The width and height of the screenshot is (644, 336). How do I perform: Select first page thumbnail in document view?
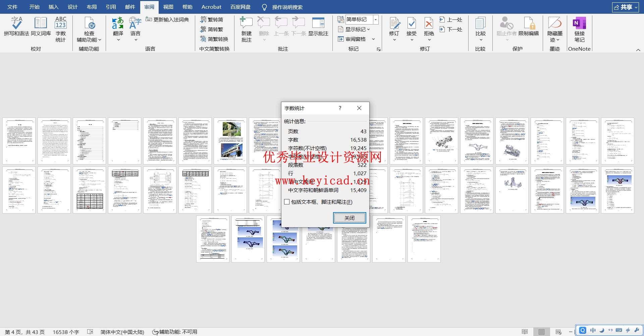pos(19,141)
